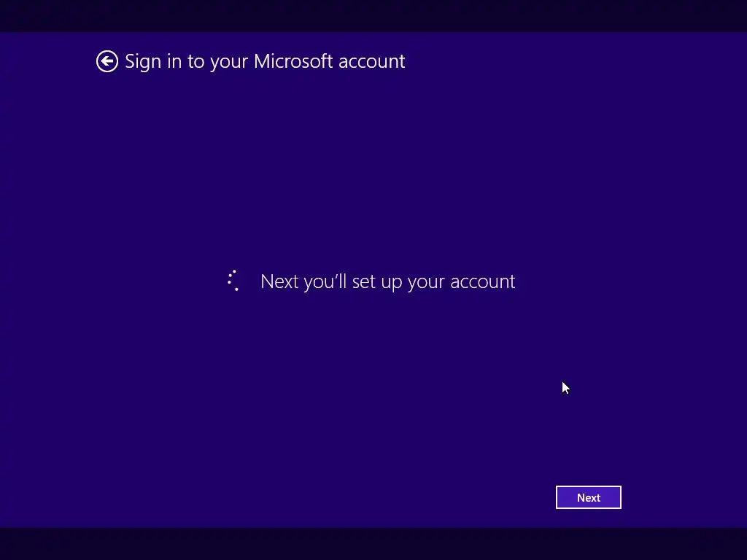The width and height of the screenshot is (747, 560).
Task: Click the loading spinner dots
Action: coord(233,281)
